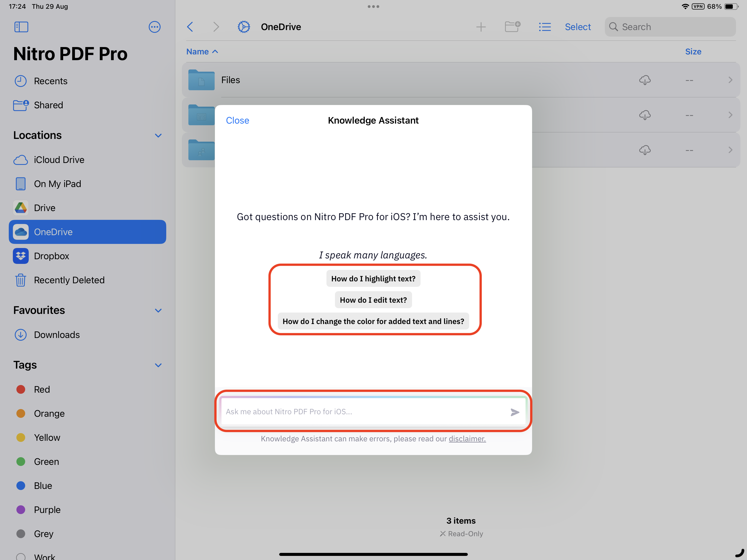Select 'How do I highlight text?' suggestion
This screenshot has height=560, width=747.
pos(373,279)
